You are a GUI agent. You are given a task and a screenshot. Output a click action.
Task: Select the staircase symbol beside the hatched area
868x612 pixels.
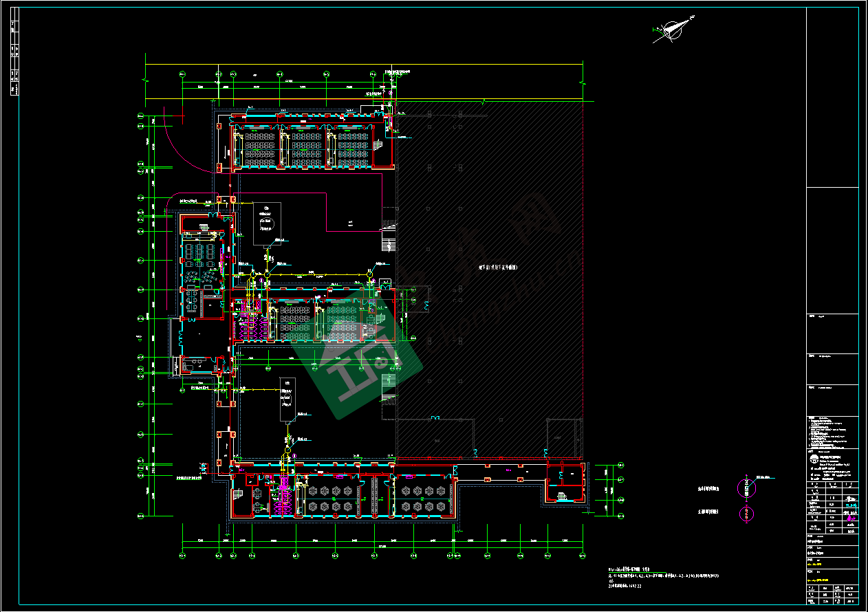pos(389,242)
